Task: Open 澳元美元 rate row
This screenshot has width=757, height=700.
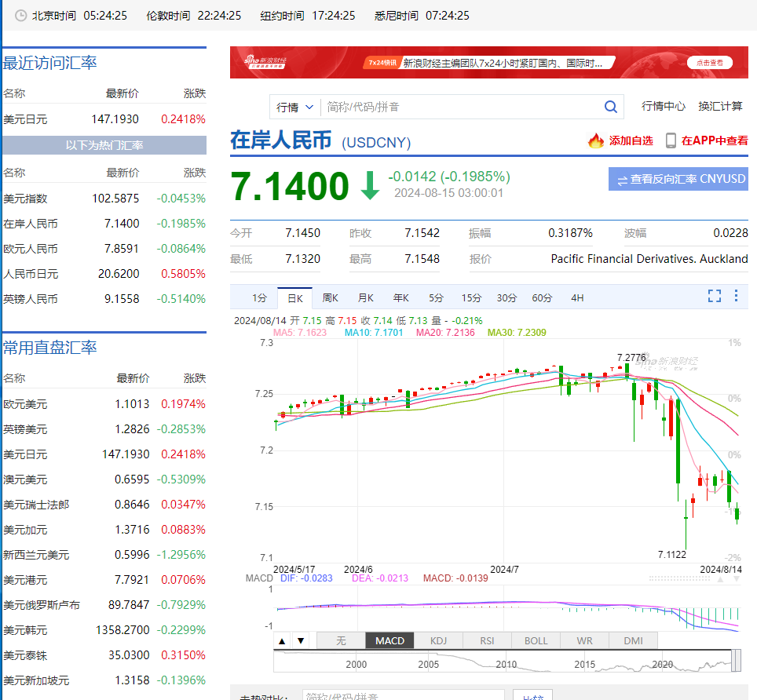Action: click(104, 479)
